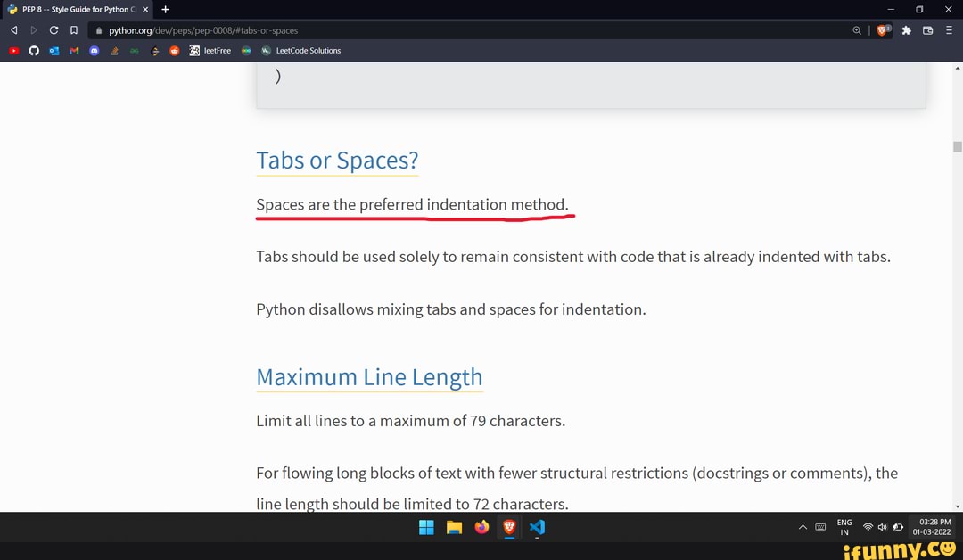Open the YouTube bookmark

coord(14,51)
